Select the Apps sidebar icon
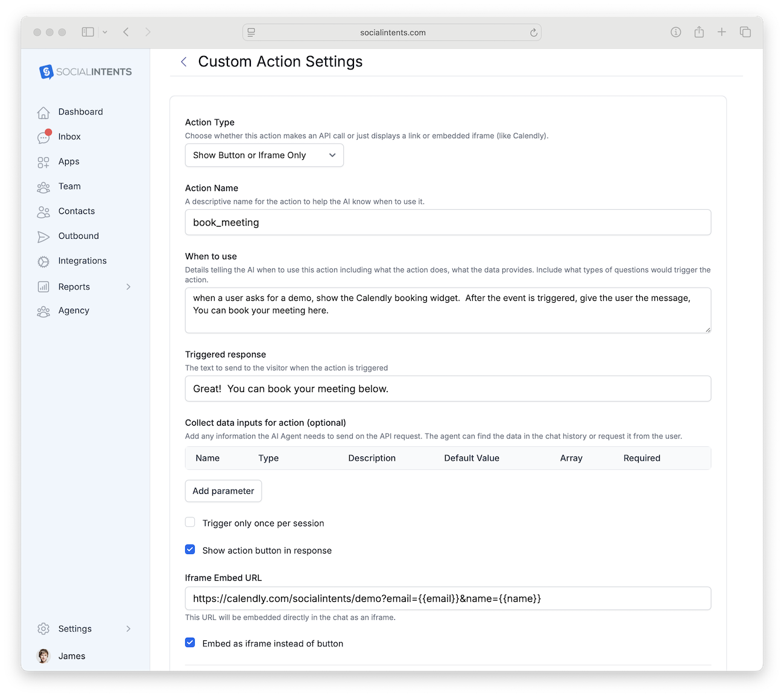The width and height of the screenshot is (784, 697). point(43,162)
